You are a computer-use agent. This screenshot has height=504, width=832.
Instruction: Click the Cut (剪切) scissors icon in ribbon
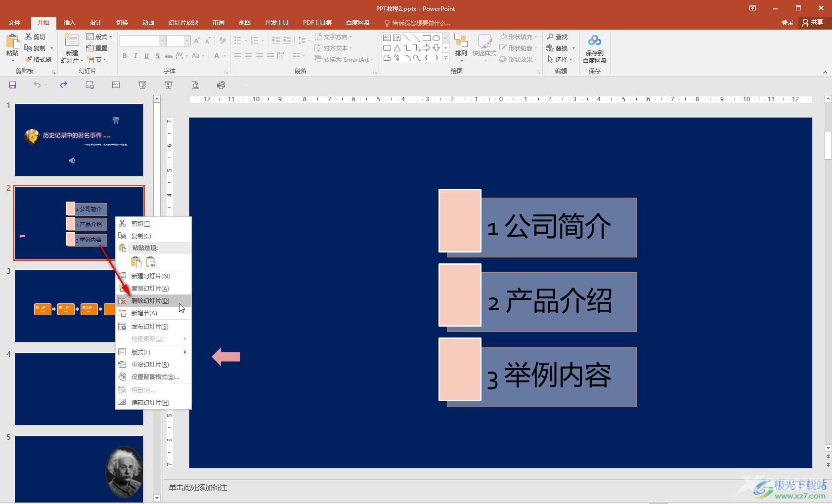click(35, 37)
